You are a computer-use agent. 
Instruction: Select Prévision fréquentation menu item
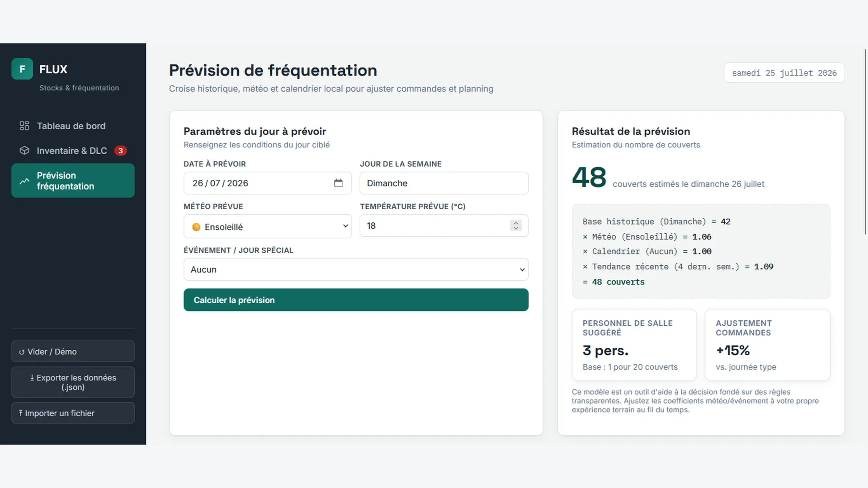click(73, 181)
